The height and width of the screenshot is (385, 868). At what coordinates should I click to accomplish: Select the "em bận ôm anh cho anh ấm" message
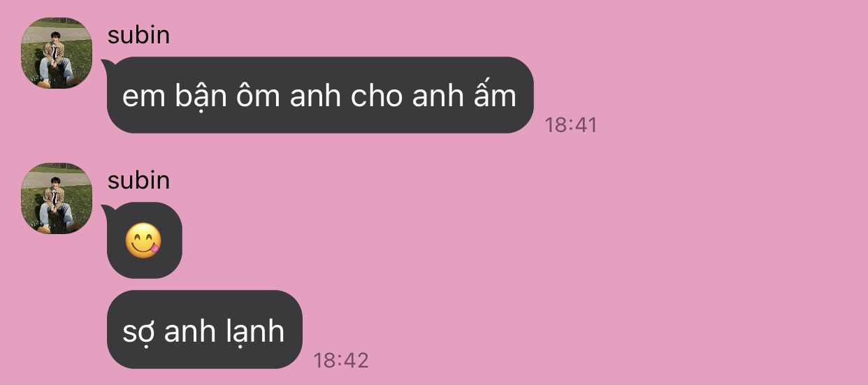320,95
